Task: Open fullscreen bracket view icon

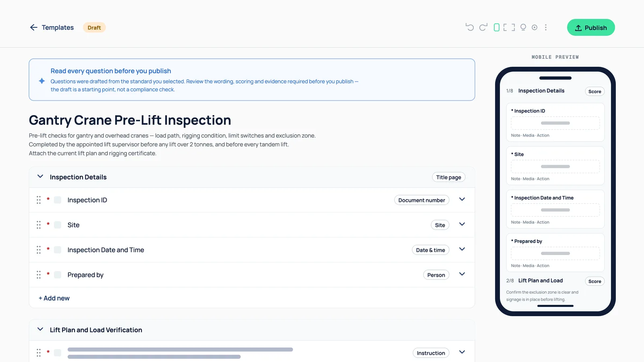Action: (509, 27)
